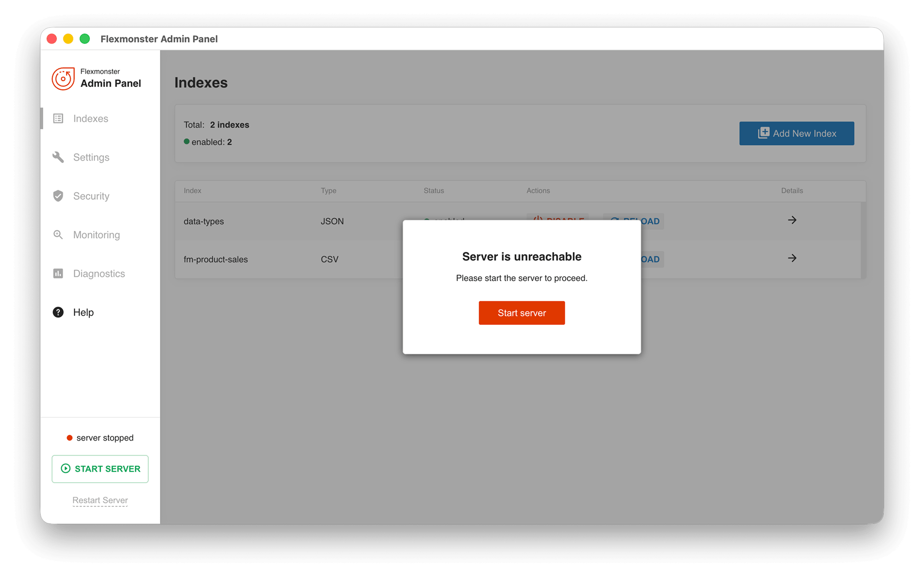The width and height of the screenshot is (924, 577).
Task: Click the 'Server is unreachable' dialog title
Action: [521, 256]
